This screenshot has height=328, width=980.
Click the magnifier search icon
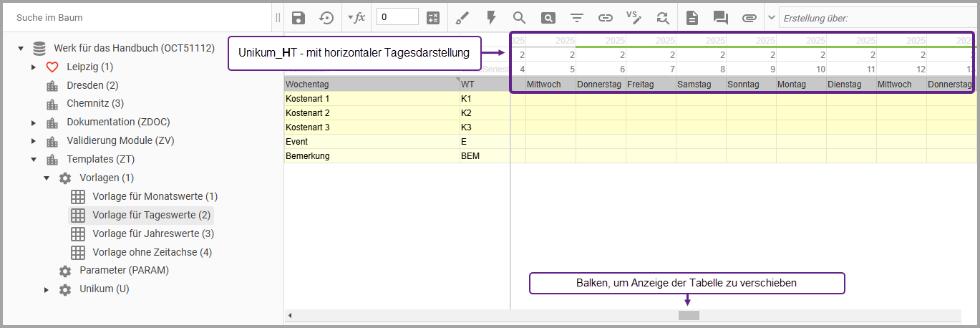pyautogui.click(x=519, y=18)
